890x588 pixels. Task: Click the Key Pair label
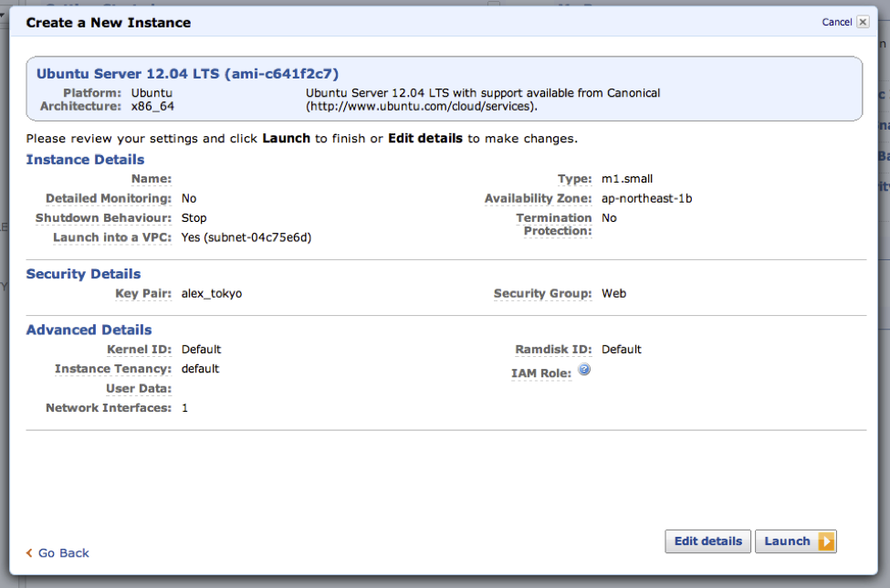pos(143,293)
